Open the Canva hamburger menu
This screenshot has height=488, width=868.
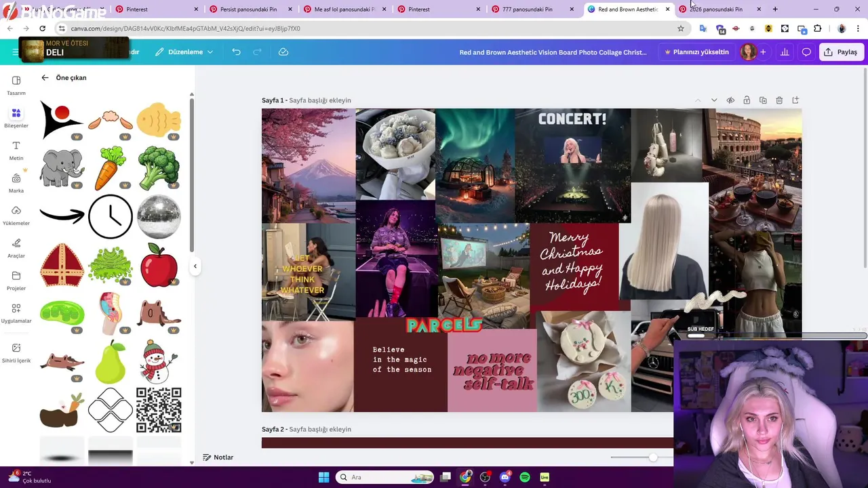(x=15, y=52)
